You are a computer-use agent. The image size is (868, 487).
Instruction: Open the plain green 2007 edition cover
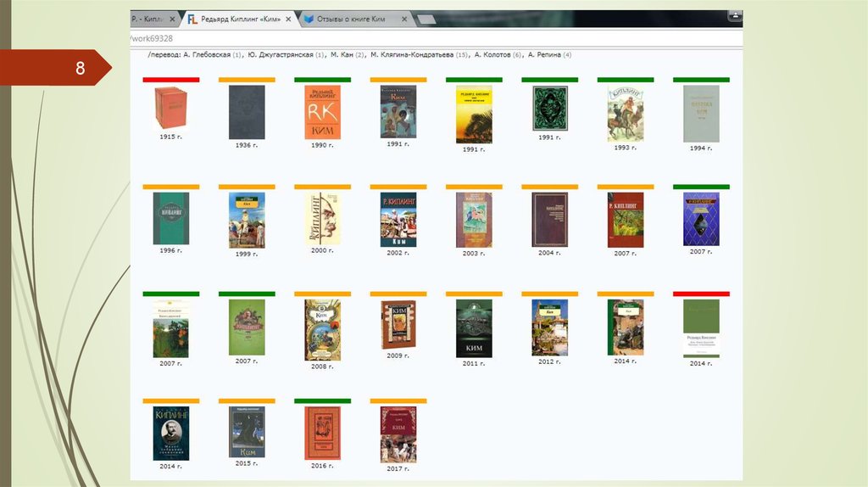pos(247,327)
